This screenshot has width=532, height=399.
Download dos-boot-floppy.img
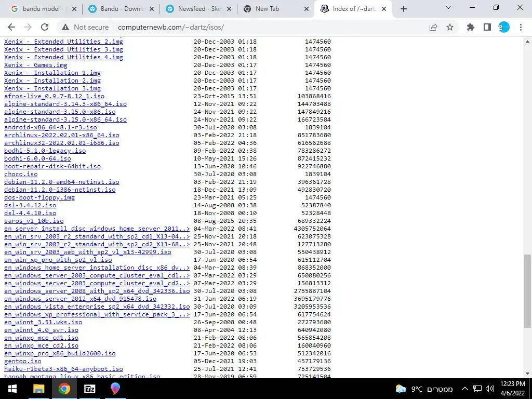coord(39,197)
